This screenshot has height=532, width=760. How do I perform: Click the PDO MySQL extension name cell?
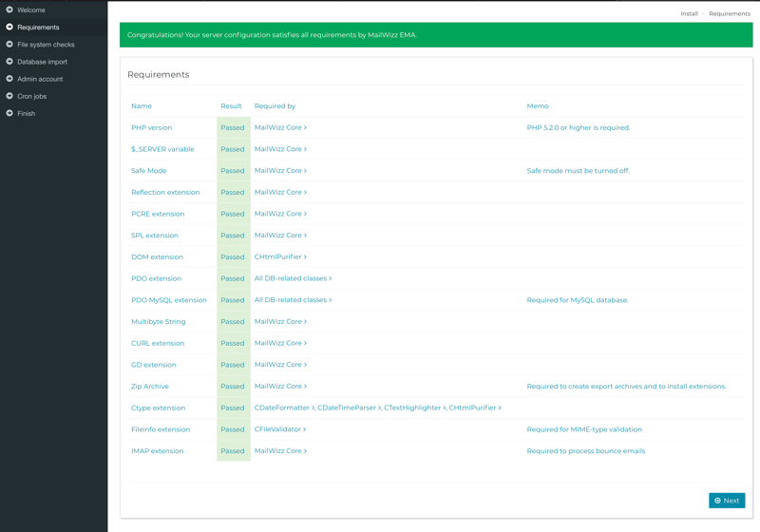click(169, 300)
